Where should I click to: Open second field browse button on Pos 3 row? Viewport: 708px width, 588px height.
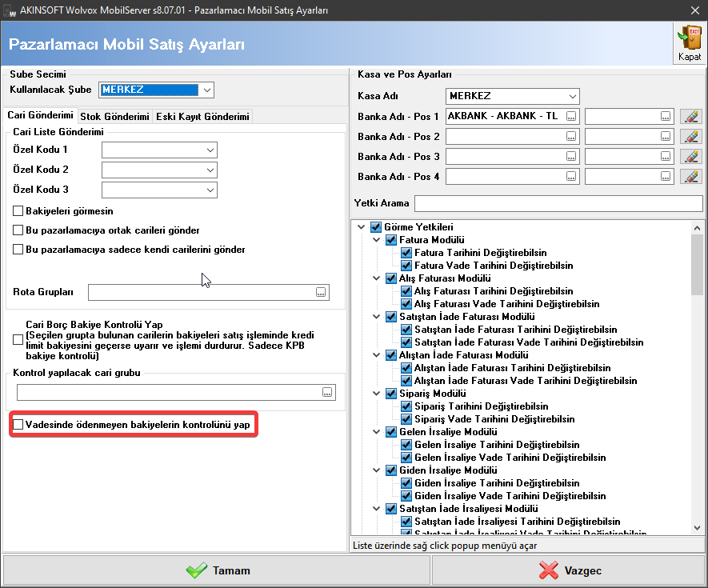click(666, 156)
